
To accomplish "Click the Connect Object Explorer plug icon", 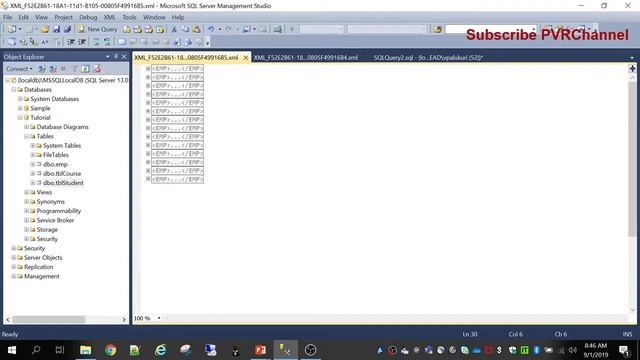I will point(42,69).
